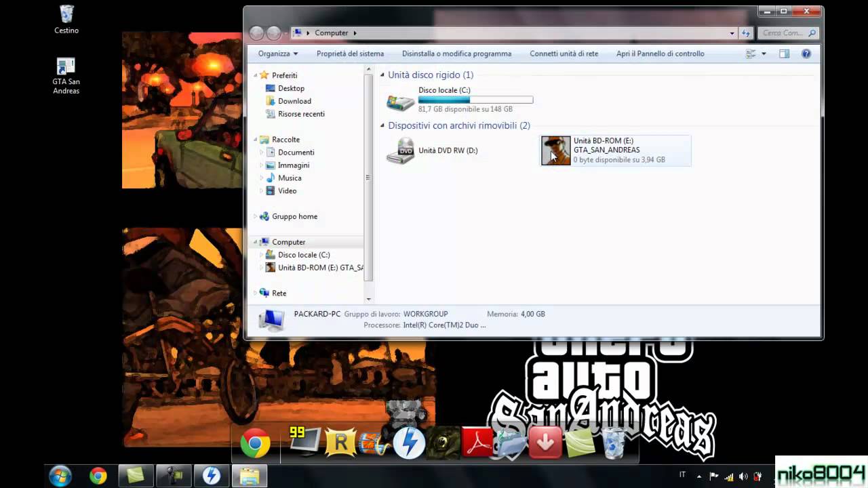This screenshot has width=868, height=488.
Task: Open the GTA San Andreas desktop shortcut
Action: pyautogui.click(x=66, y=75)
